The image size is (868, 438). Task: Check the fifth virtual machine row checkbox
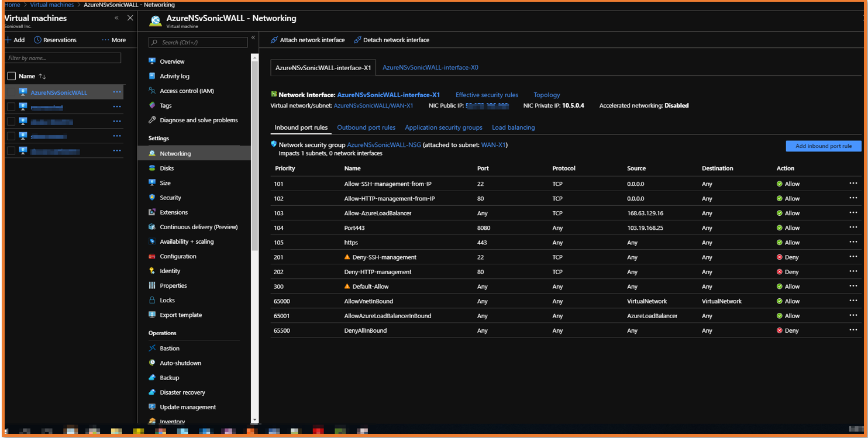11,151
